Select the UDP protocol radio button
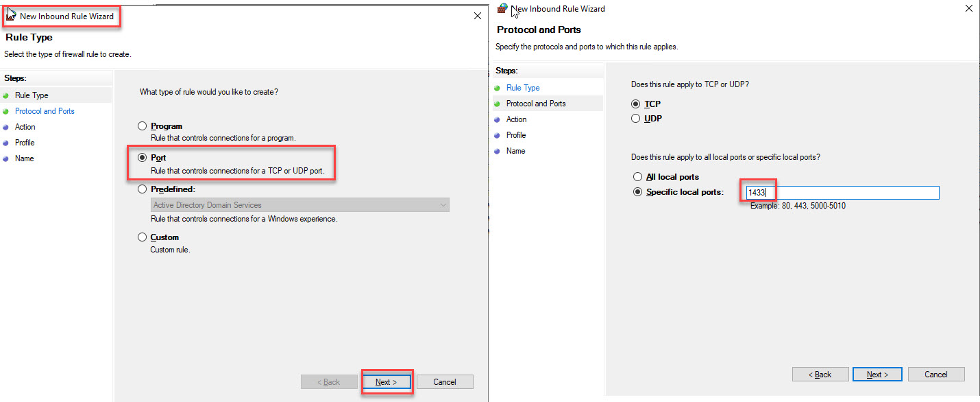The width and height of the screenshot is (980, 402). pyautogui.click(x=636, y=119)
